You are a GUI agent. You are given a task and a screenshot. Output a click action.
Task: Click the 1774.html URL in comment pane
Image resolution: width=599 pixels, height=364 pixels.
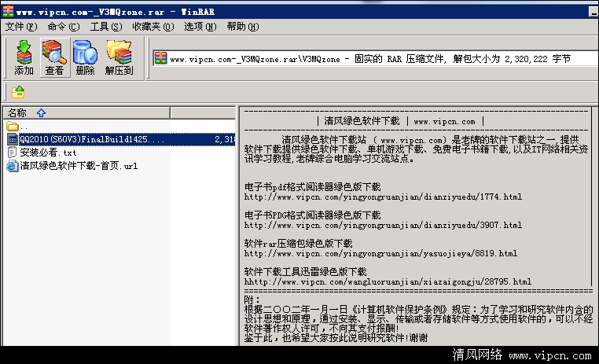383,197
